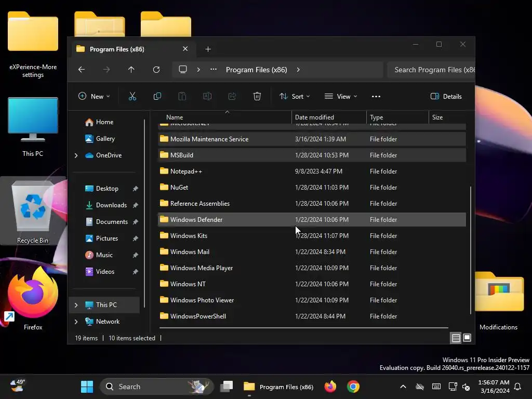
Task: Open Desktop in navigation pane
Action: (107, 189)
